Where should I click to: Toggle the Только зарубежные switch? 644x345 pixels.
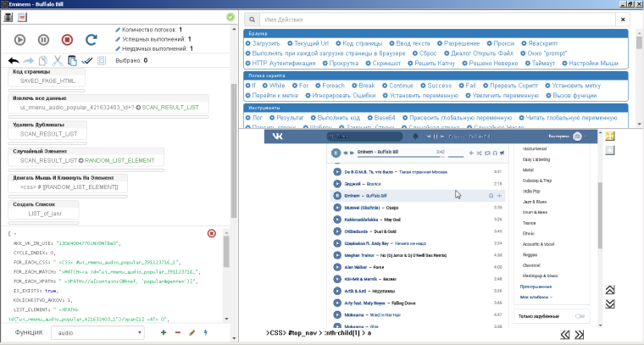(580, 315)
